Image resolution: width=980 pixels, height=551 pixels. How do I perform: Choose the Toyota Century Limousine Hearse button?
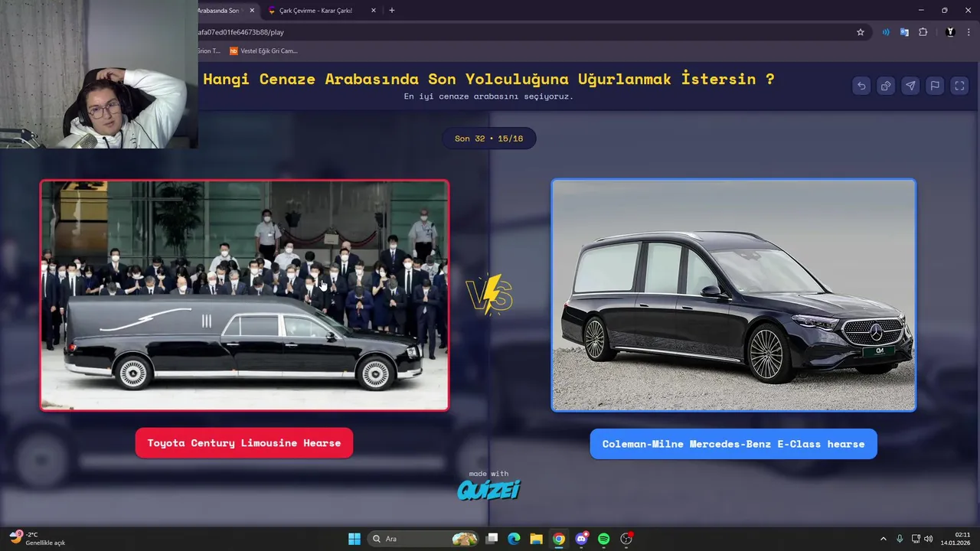click(244, 443)
